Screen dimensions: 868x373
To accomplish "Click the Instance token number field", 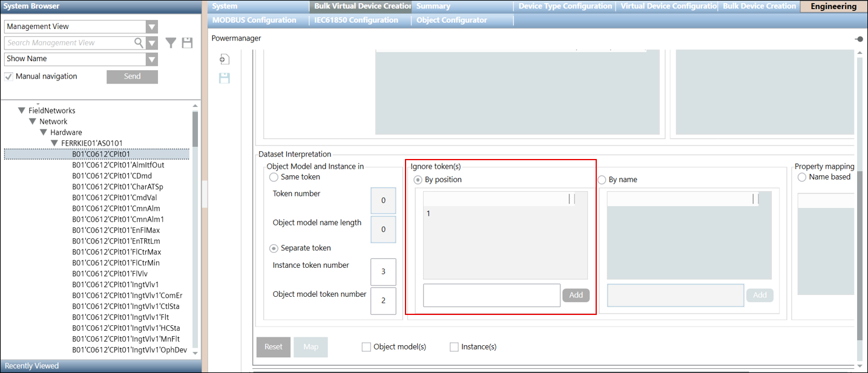I will [383, 272].
